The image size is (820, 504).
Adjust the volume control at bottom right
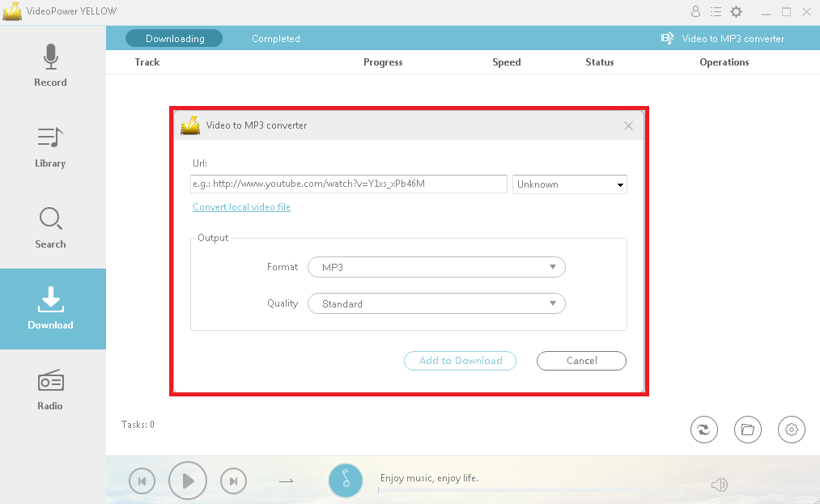tap(719, 484)
